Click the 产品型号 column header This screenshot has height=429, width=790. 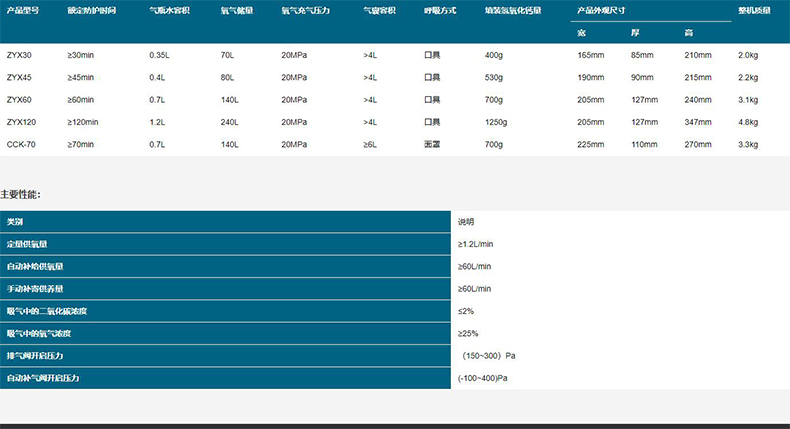(x=23, y=9)
